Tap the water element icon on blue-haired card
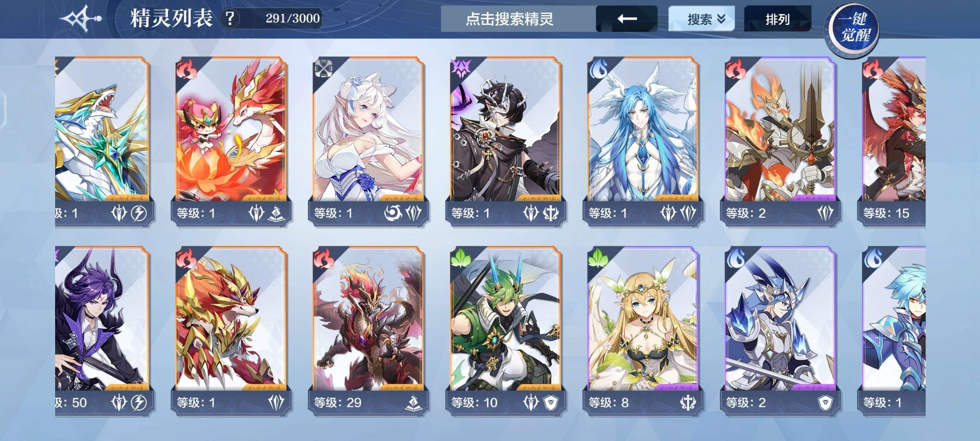Screen dimensions: 980x441 pyautogui.click(x=598, y=69)
